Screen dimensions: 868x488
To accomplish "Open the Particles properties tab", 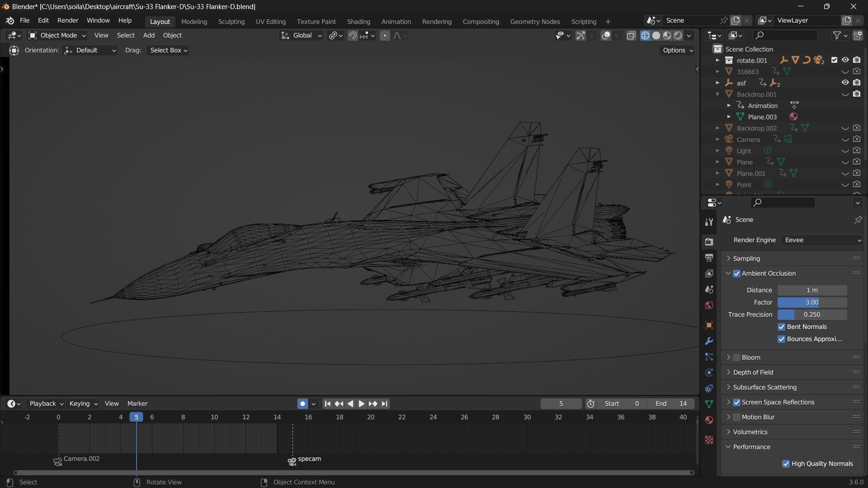I will tap(709, 357).
